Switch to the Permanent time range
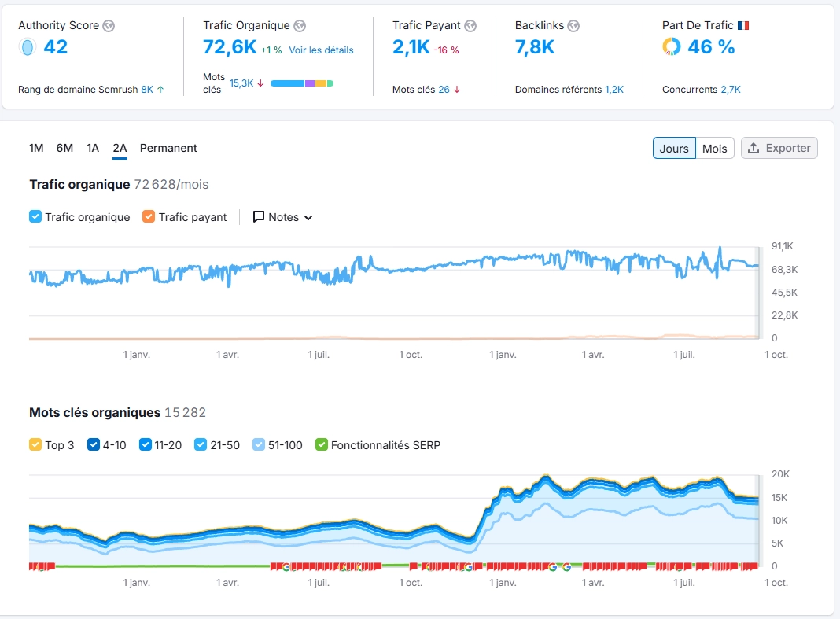 tap(168, 148)
